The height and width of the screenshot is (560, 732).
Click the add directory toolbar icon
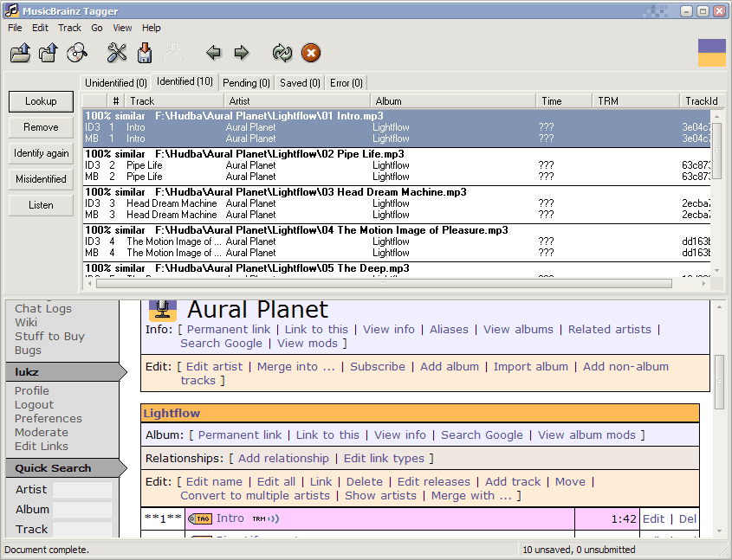coord(49,53)
